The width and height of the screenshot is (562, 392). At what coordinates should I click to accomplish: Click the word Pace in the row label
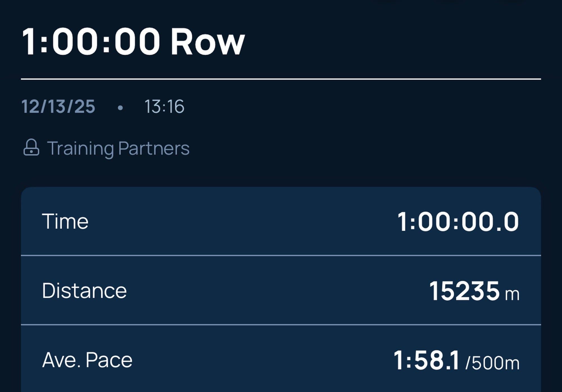(109, 360)
